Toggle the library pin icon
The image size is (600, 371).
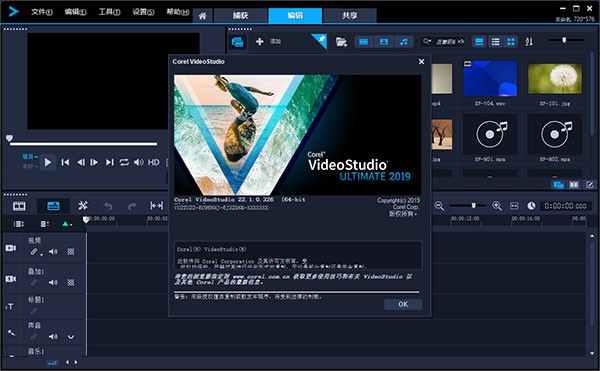tap(320, 41)
